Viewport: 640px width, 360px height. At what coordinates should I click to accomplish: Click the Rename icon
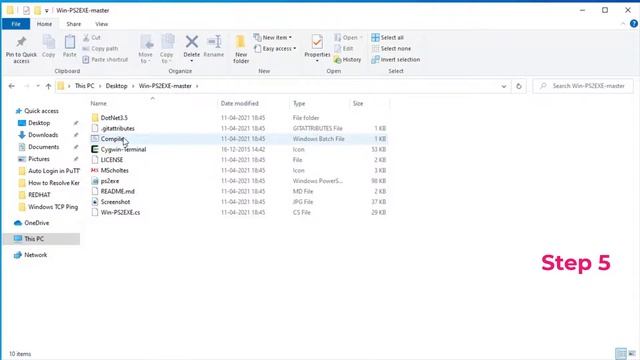tap(214, 42)
